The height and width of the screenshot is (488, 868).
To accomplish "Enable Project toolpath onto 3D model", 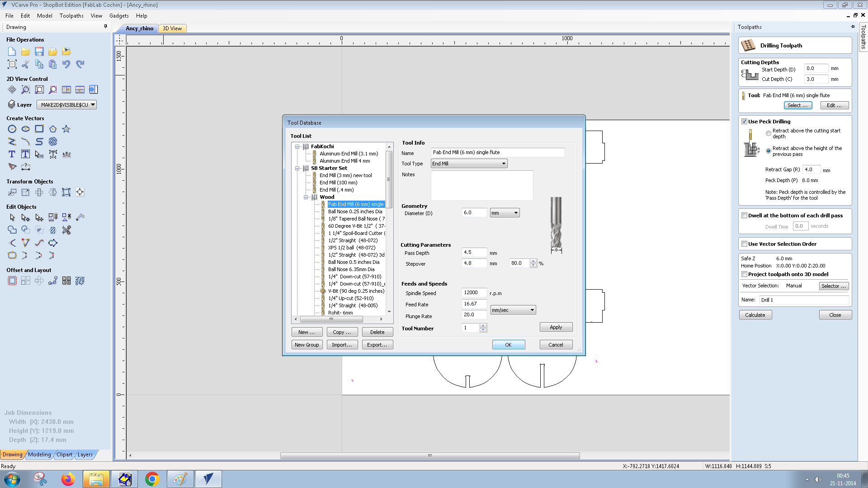I will click(744, 274).
